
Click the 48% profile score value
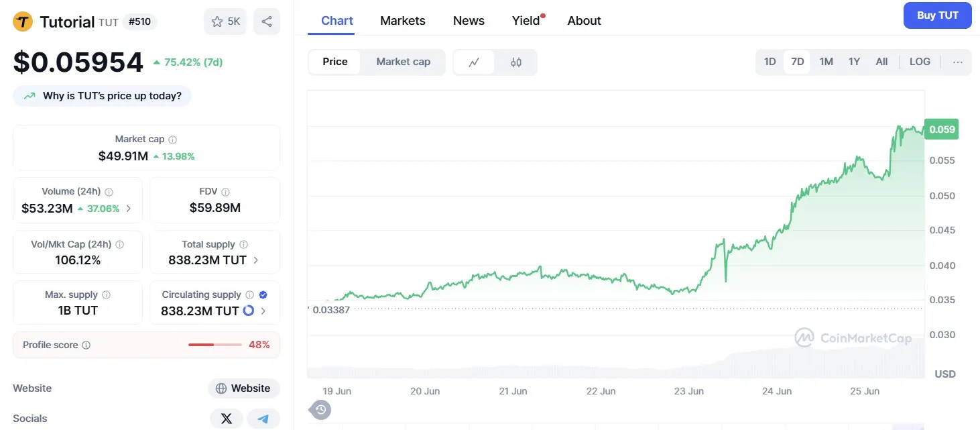pyautogui.click(x=259, y=345)
